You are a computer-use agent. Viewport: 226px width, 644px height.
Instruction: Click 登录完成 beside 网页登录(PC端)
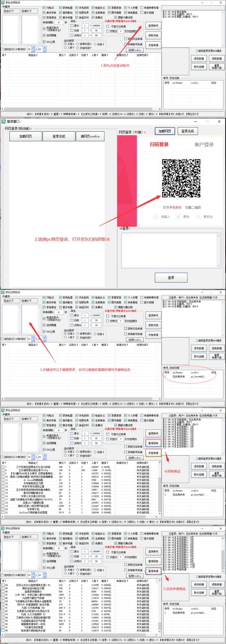pyautogui.click(x=188, y=131)
